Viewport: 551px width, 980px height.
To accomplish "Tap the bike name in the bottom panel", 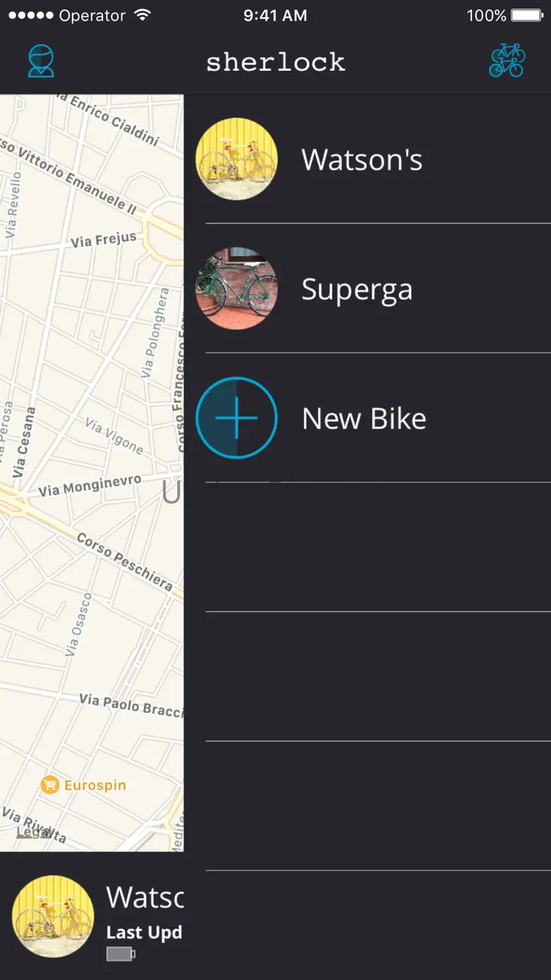I will pyautogui.click(x=145, y=897).
